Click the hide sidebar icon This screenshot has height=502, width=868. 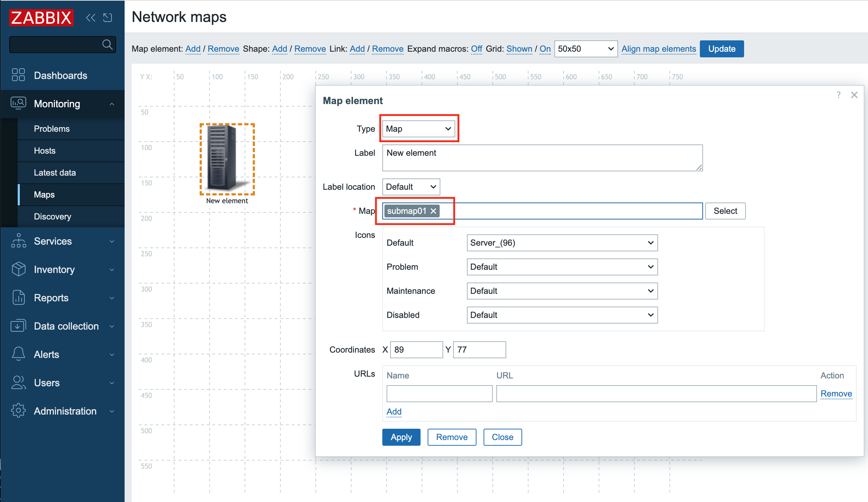point(108,18)
